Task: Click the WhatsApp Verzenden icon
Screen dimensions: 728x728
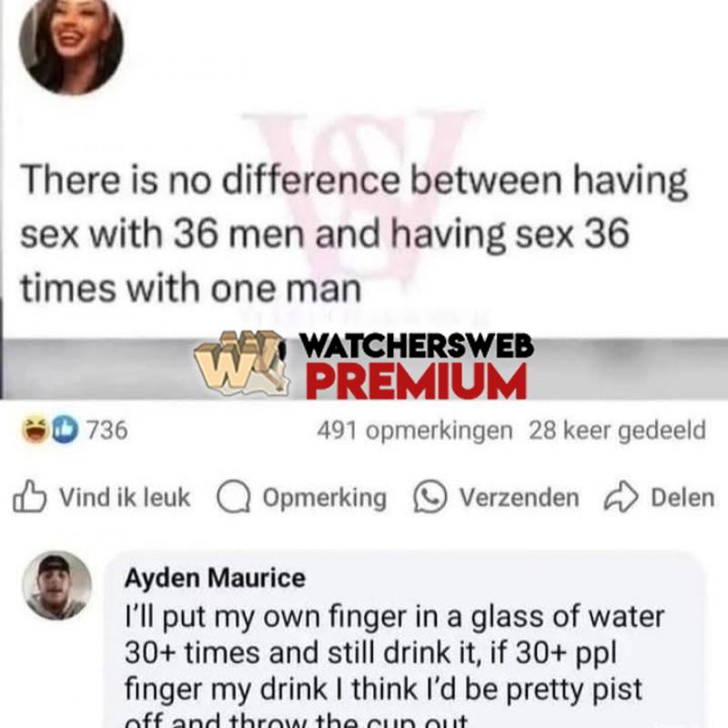Action: point(430,497)
